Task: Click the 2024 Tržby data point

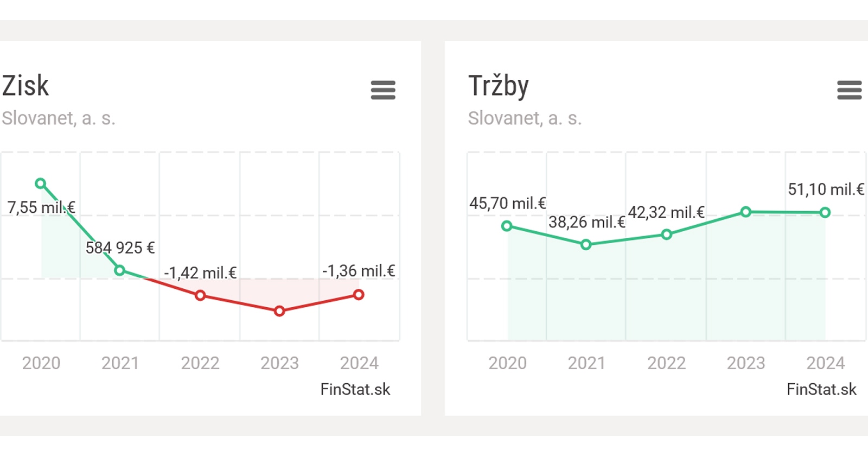Action: [825, 212]
